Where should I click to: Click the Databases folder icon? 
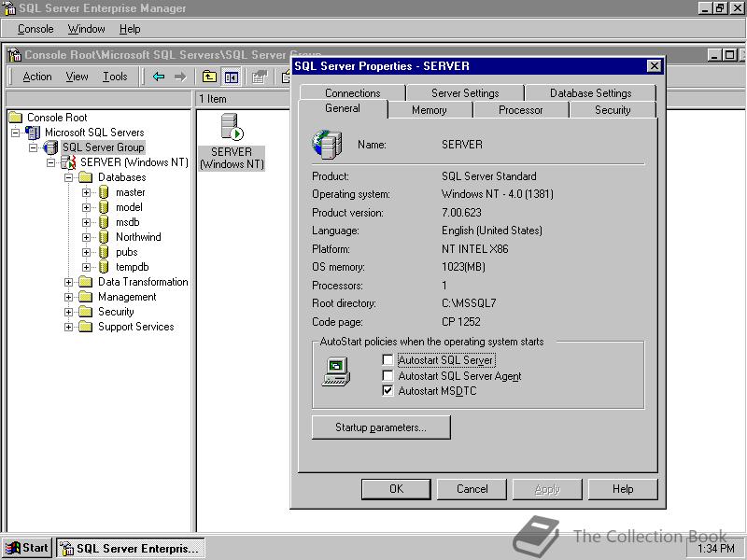(x=86, y=177)
